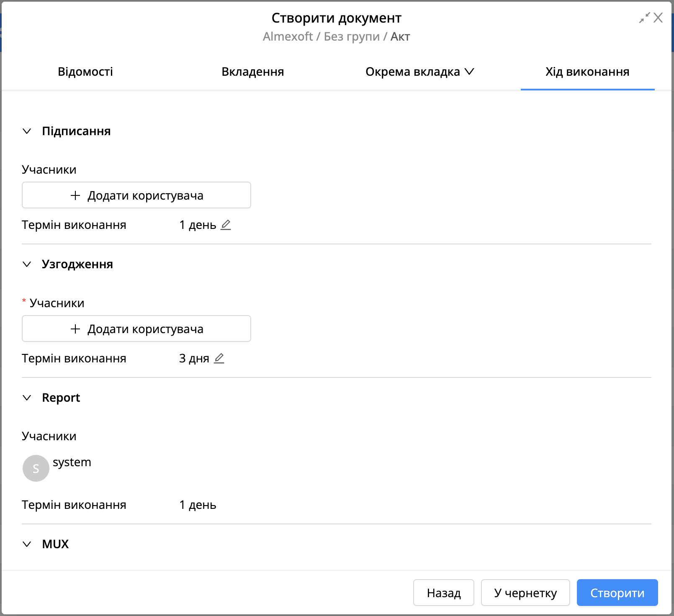Collapse the Report section
The height and width of the screenshot is (616, 674).
(x=27, y=398)
